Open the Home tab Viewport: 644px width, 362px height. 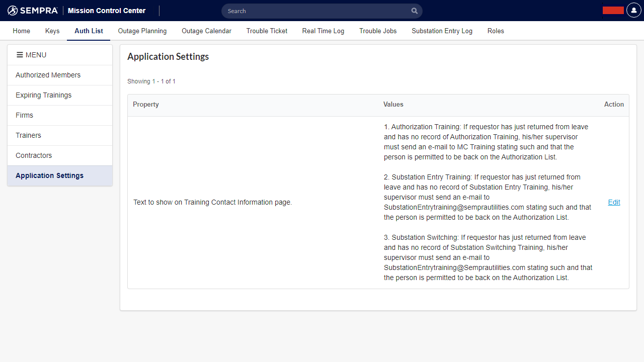coord(22,31)
